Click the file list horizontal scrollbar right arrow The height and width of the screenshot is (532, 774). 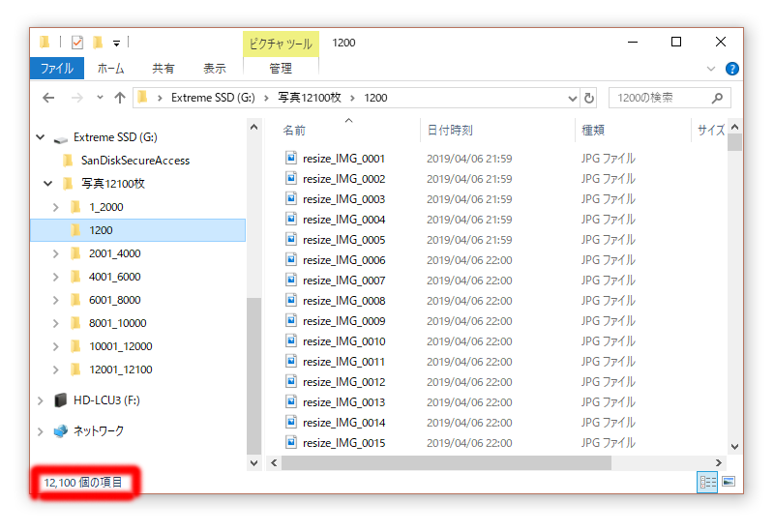[719, 463]
